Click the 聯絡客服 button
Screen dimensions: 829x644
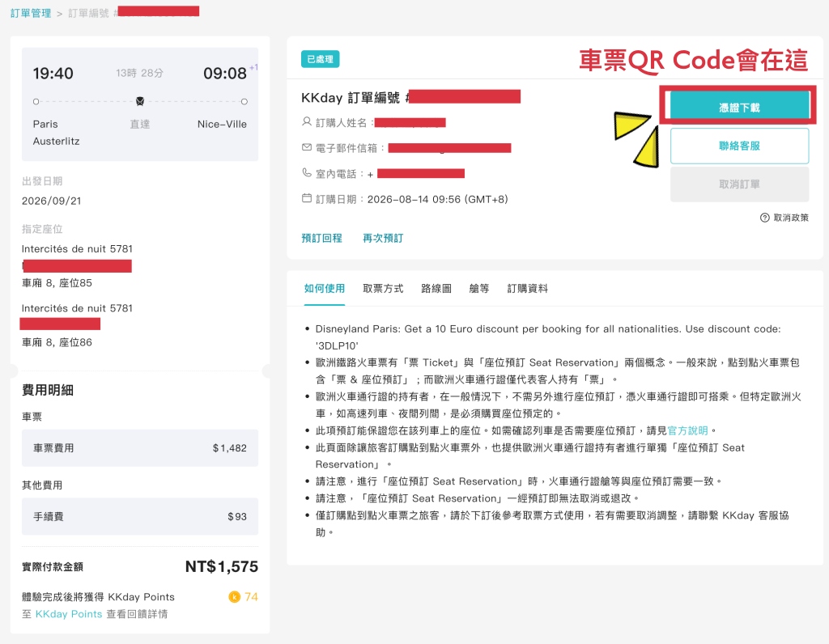739,146
